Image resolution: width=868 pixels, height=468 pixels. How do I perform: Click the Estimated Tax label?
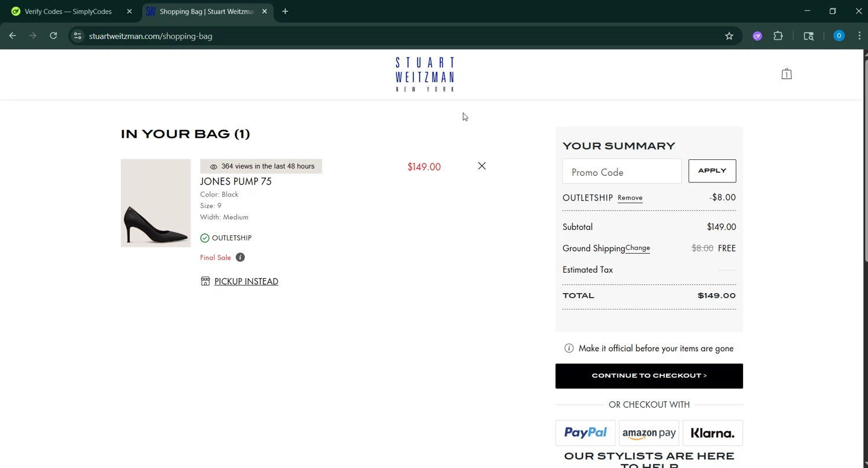[x=587, y=270]
